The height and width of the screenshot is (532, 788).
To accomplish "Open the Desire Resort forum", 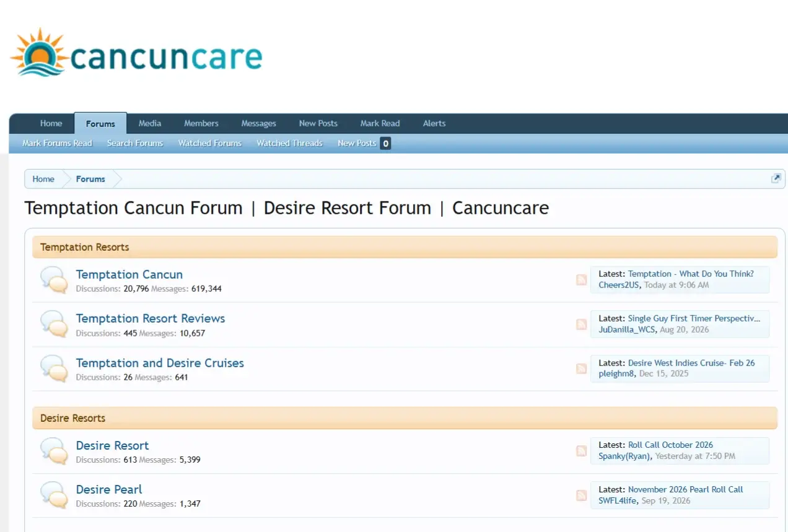I will point(113,445).
